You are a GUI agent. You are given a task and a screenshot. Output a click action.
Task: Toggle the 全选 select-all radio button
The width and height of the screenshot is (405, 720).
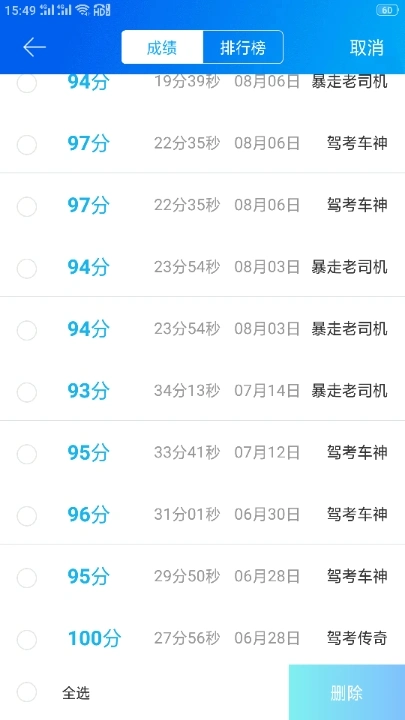tap(27, 692)
